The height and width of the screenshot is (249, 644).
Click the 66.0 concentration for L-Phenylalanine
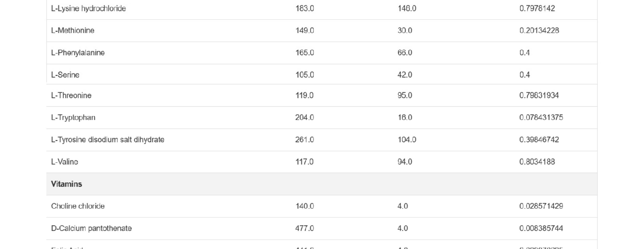coord(405,53)
